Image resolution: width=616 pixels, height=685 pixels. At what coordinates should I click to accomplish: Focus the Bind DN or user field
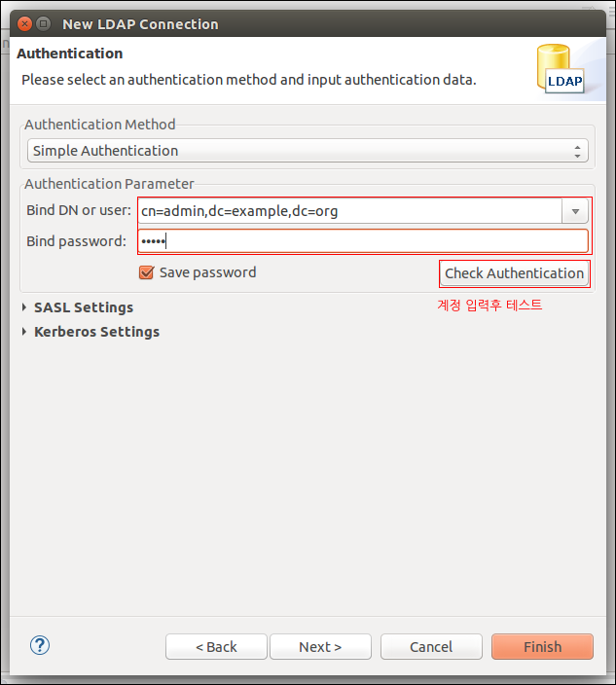point(350,211)
